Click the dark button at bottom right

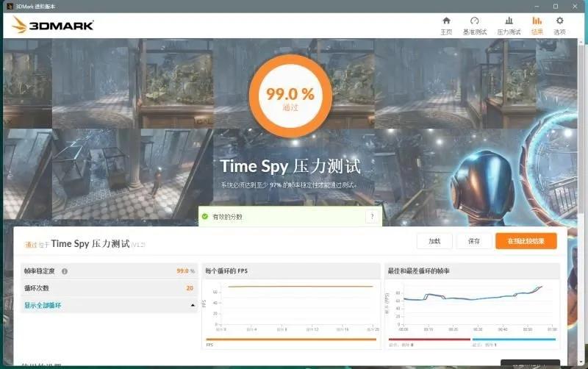[530, 363]
